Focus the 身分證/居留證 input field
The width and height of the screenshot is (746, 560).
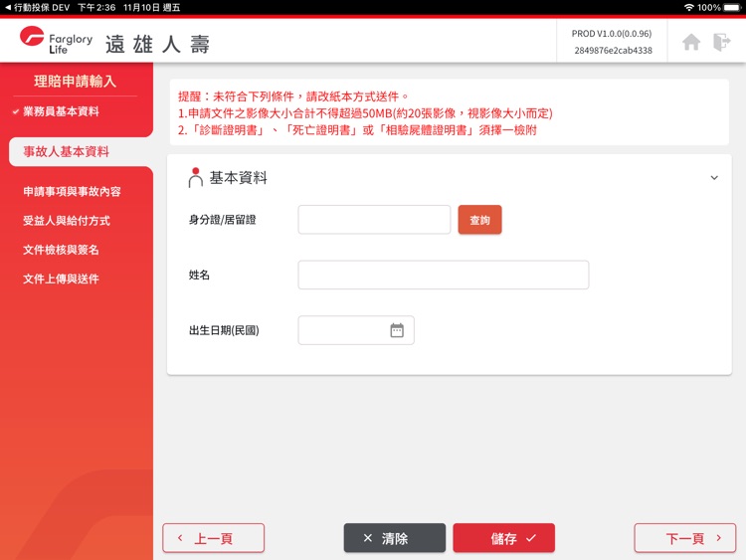(374, 220)
